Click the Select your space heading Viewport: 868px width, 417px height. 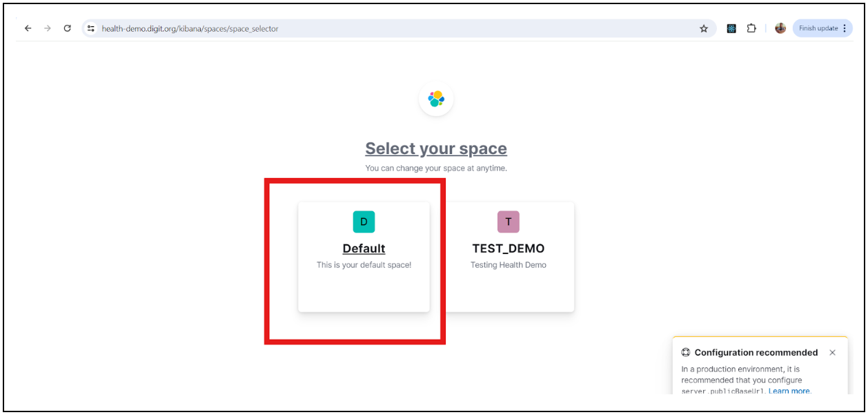click(x=436, y=148)
